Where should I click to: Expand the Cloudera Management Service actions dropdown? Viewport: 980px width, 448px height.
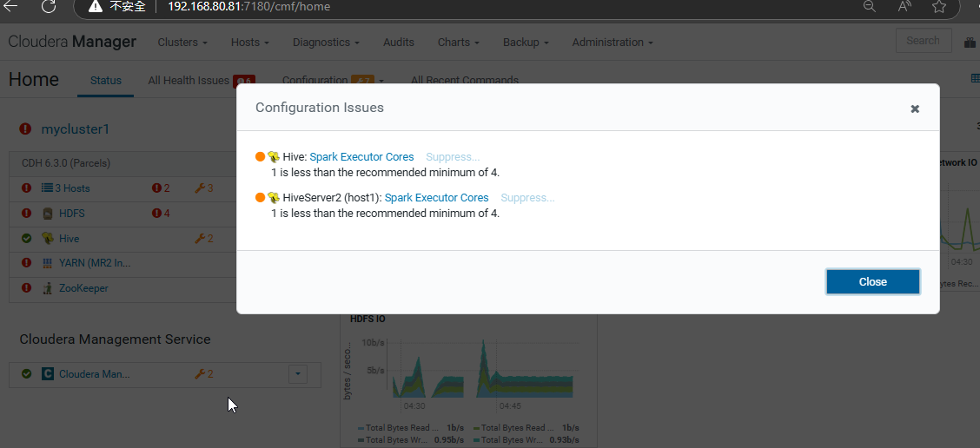[x=297, y=373]
